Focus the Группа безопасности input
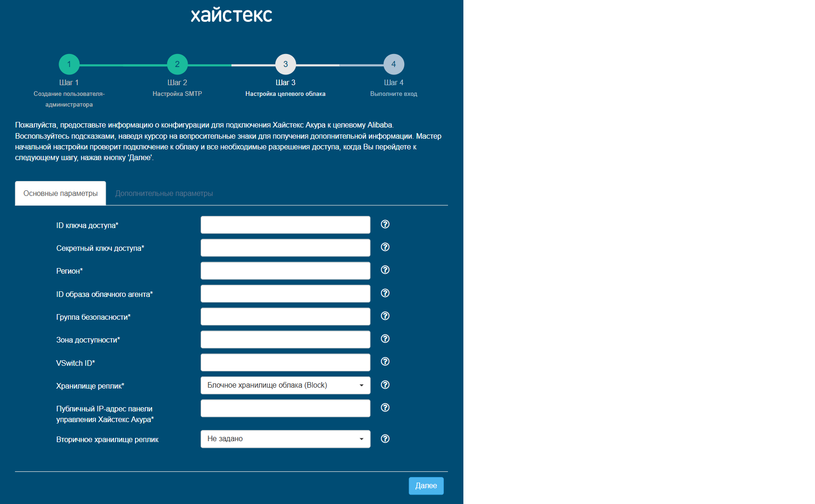Image resolution: width=815 pixels, height=504 pixels. 285,316
